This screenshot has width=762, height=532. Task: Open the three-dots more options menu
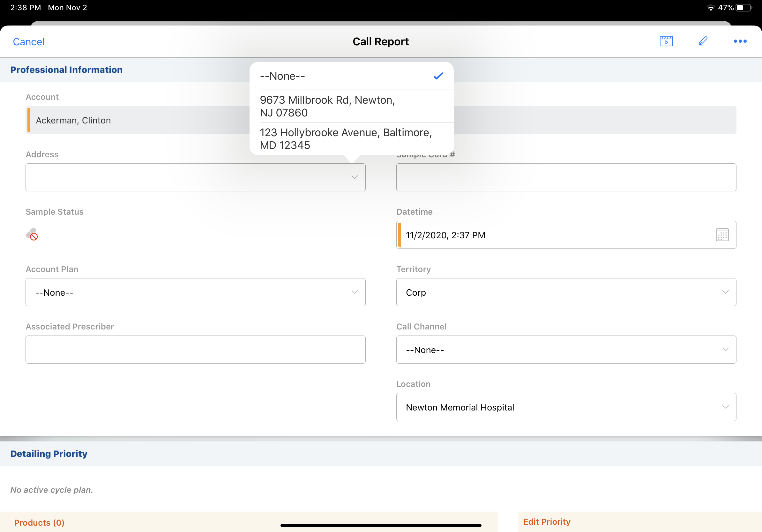click(740, 41)
